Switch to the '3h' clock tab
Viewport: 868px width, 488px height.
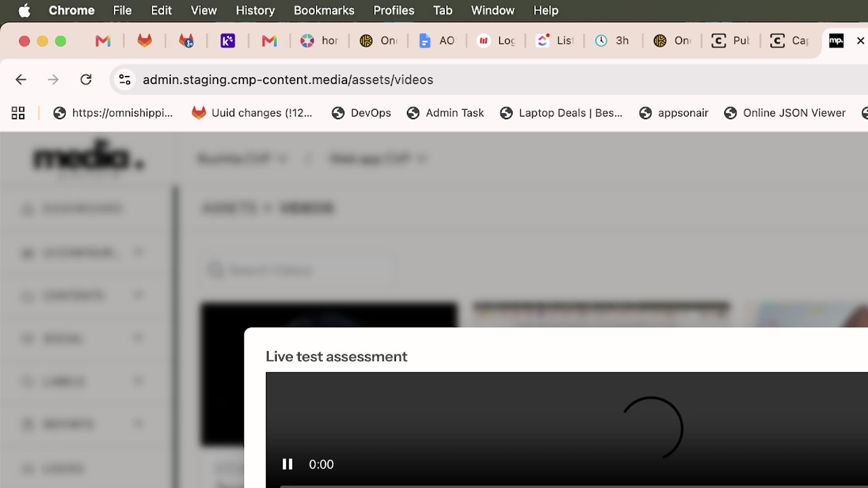[612, 41]
